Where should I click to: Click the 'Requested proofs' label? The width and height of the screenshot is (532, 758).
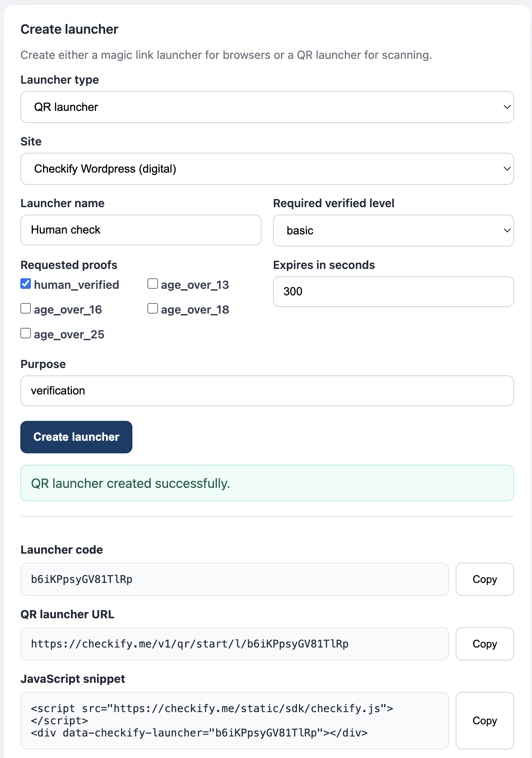click(69, 265)
